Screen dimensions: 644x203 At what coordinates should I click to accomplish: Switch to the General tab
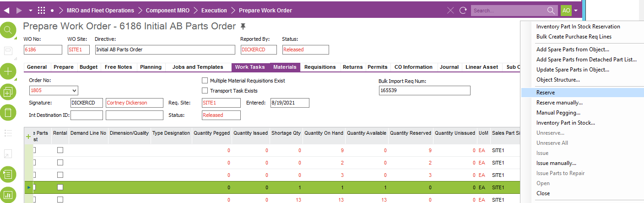37,67
